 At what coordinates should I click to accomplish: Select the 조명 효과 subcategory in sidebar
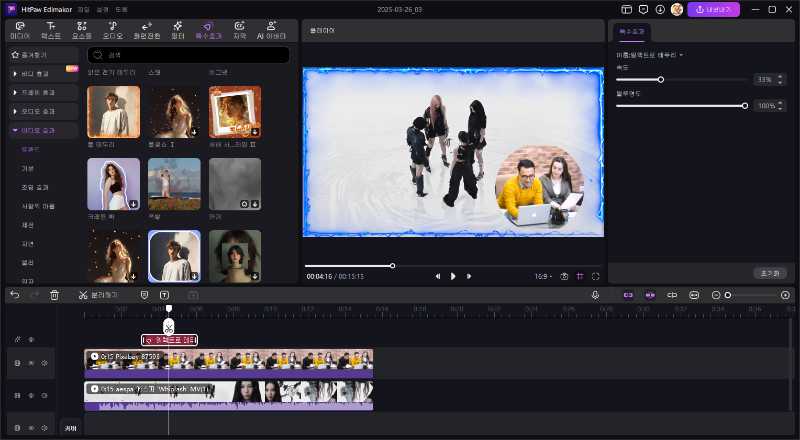click(35, 187)
